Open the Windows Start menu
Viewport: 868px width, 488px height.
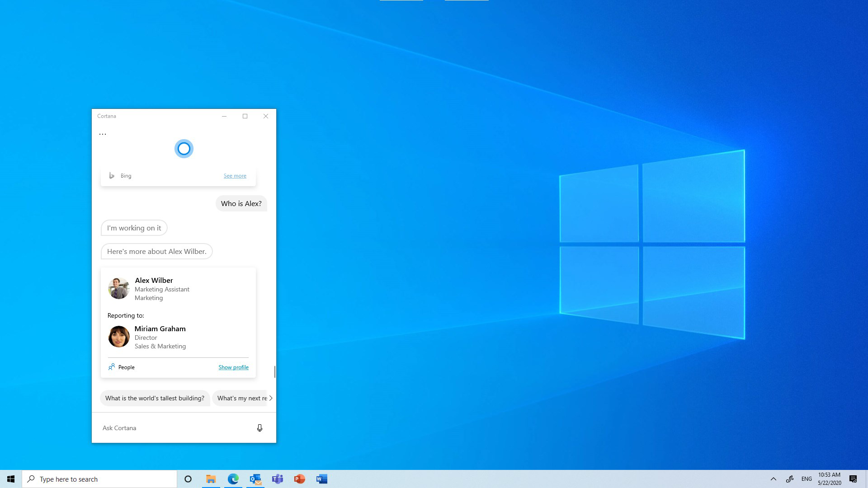tap(10, 479)
